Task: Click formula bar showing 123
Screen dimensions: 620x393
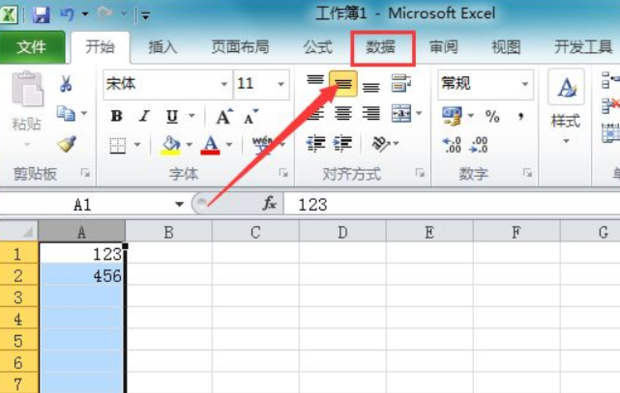Action: click(x=452, y=205)
